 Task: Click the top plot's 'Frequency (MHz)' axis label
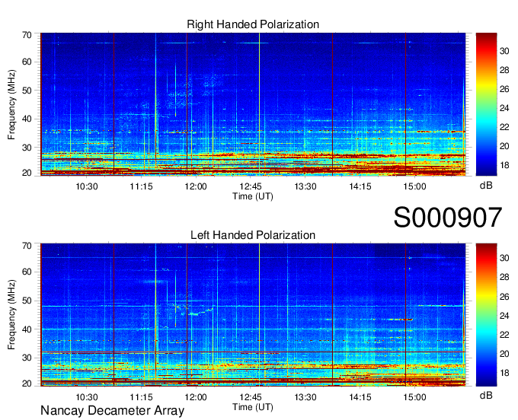[11, 104]
